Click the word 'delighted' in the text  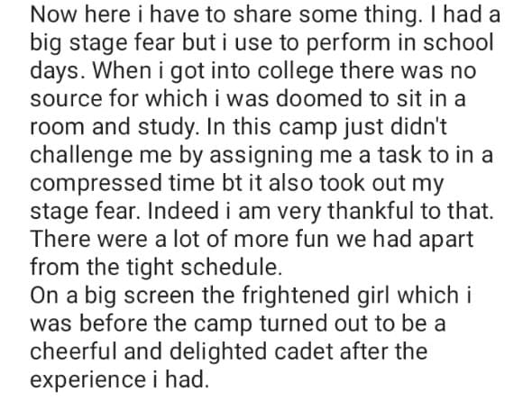point(218,352)
